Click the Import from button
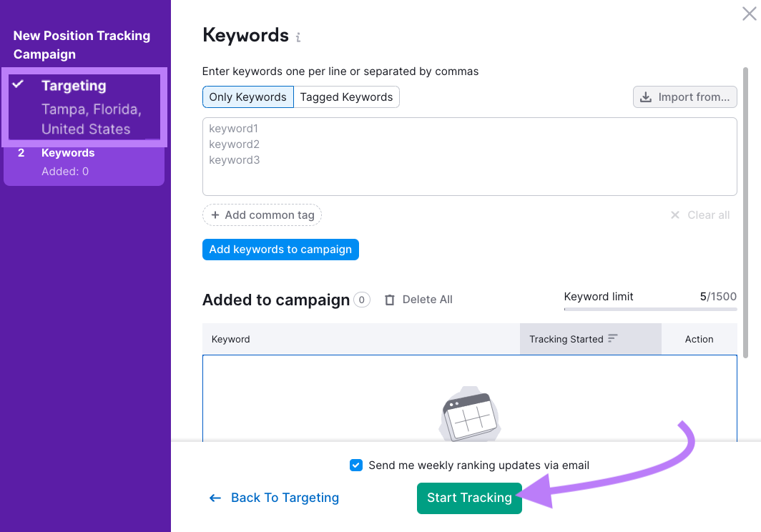 coord(684,97)
